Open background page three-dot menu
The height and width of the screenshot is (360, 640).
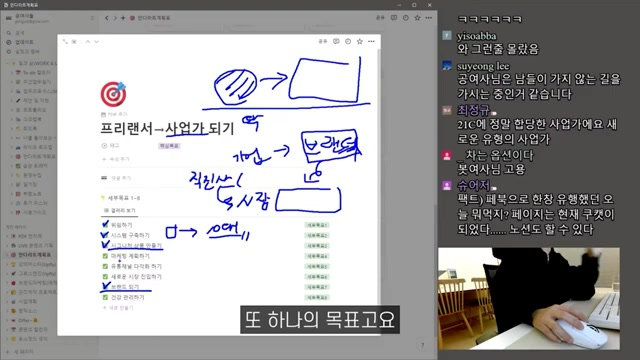[x=429, y=18]
